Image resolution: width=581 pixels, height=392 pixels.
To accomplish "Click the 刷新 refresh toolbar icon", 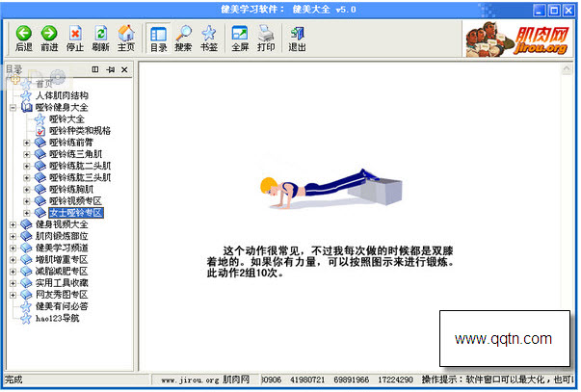I will (100, 34).
